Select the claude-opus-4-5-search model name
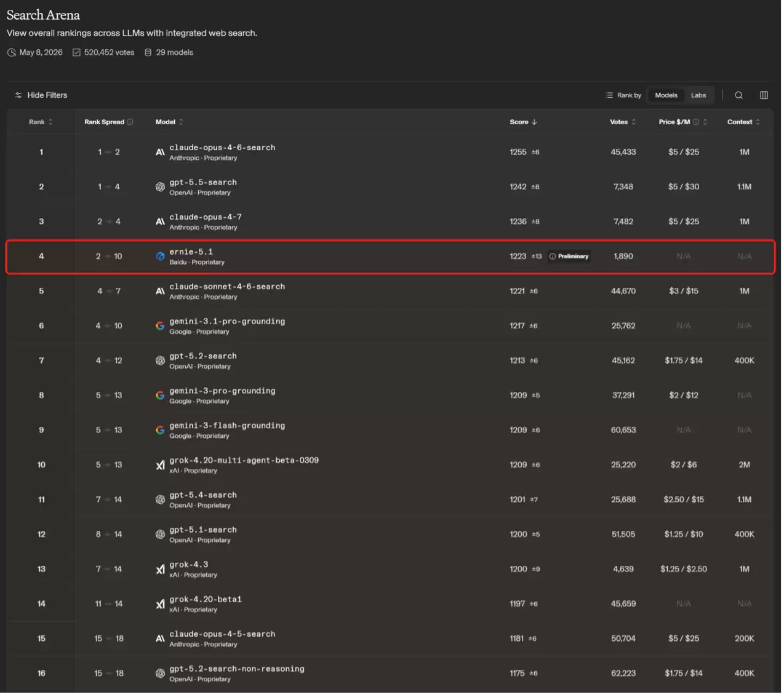 (223, 635)
